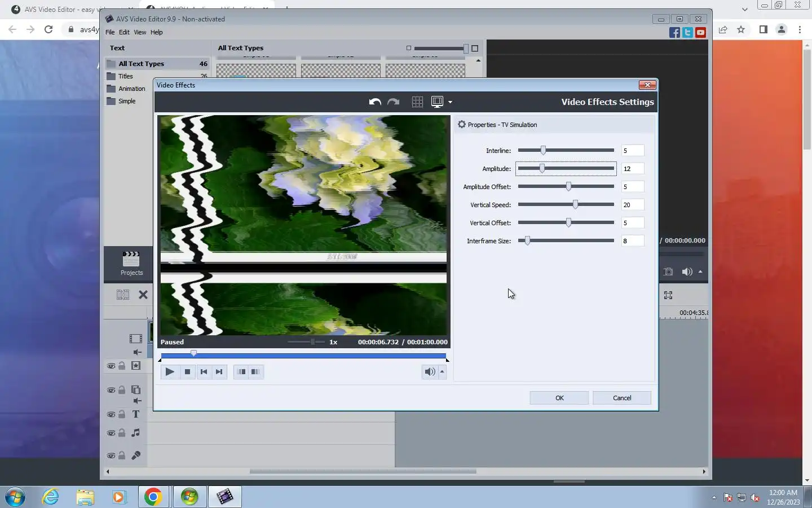Screen dimensions: 812x508
Task: Open the Help menu
Action: coord(156,32)
